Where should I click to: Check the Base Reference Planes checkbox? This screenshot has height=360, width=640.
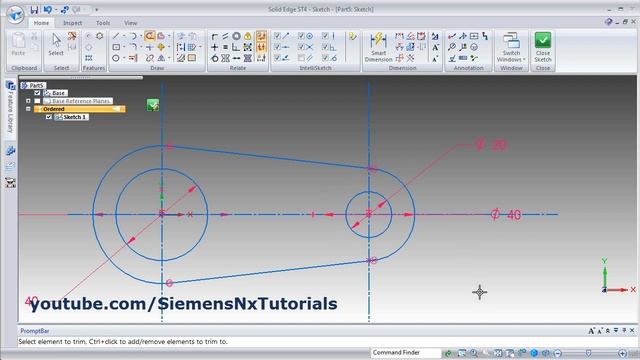[37, 101]
